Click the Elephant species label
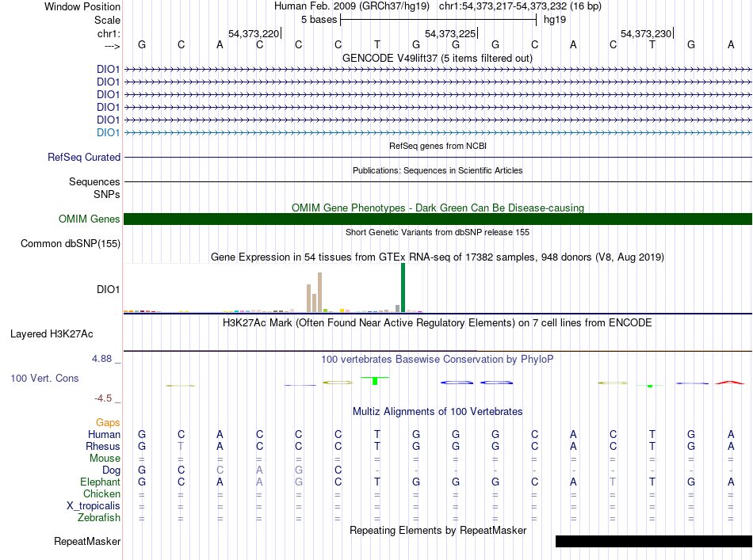753x560 pixels. coord(100,482)
